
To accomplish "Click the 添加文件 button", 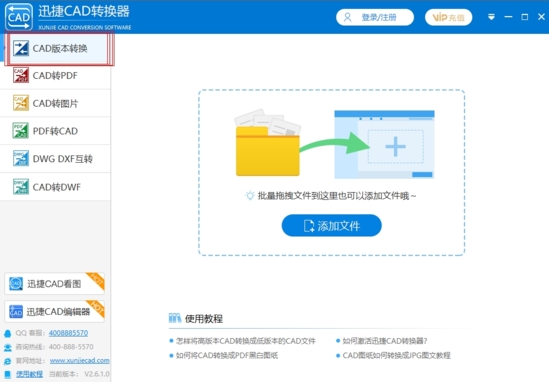I will point(332,225).
